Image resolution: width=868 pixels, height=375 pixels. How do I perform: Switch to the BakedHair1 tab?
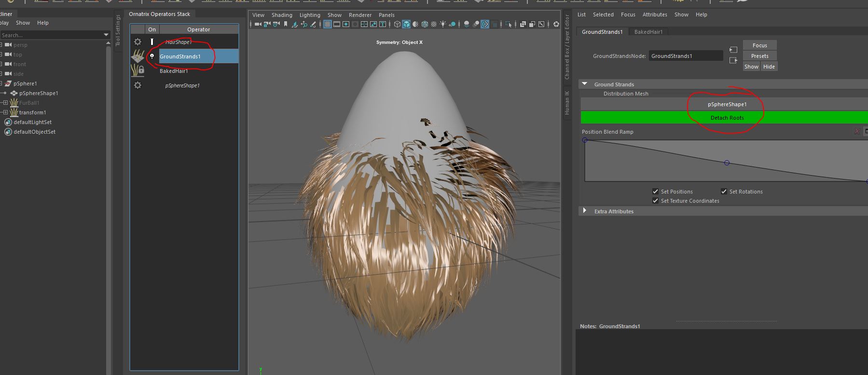pyautogui.click(x=648, y=32)
